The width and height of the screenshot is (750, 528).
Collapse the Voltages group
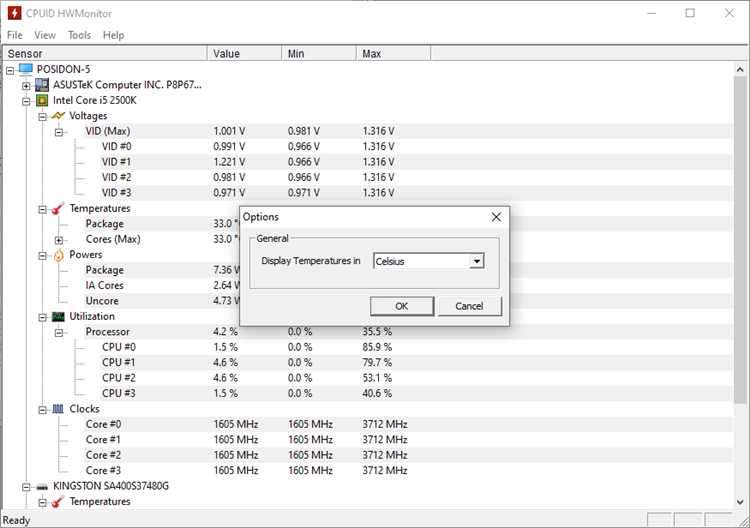[x=43, y=117]
